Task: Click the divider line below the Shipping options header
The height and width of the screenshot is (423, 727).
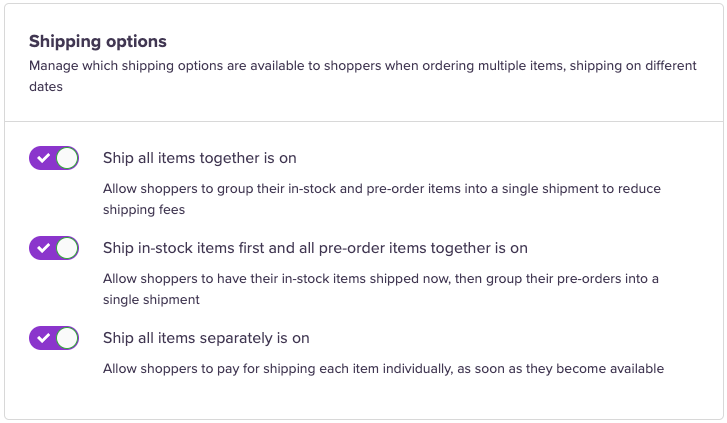Action: coord(363,122)
